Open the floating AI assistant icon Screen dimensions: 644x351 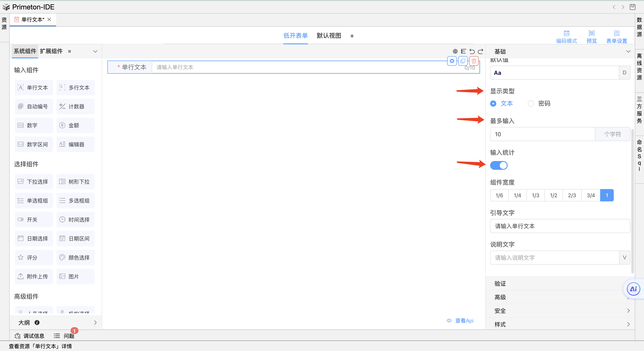point(633,289)
